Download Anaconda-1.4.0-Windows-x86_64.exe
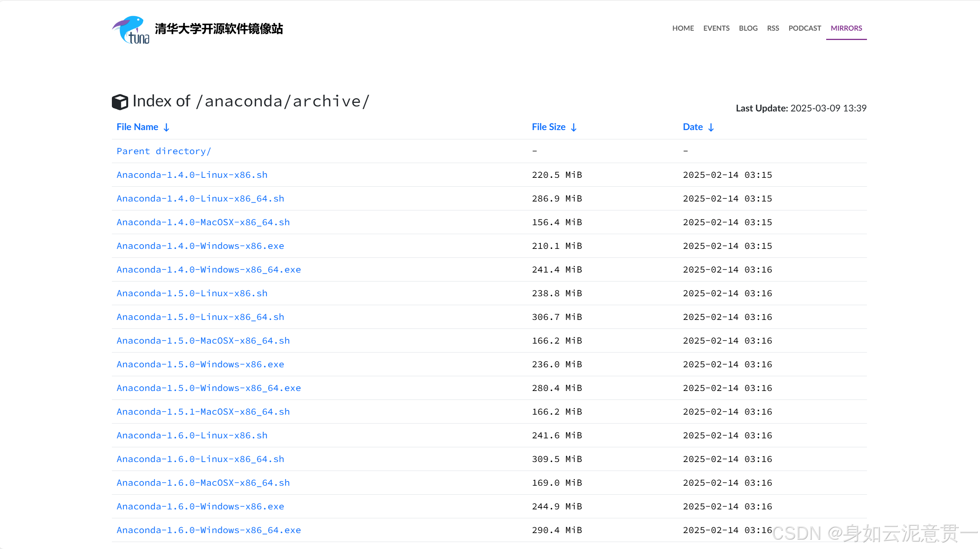 (x=209, y=270)
